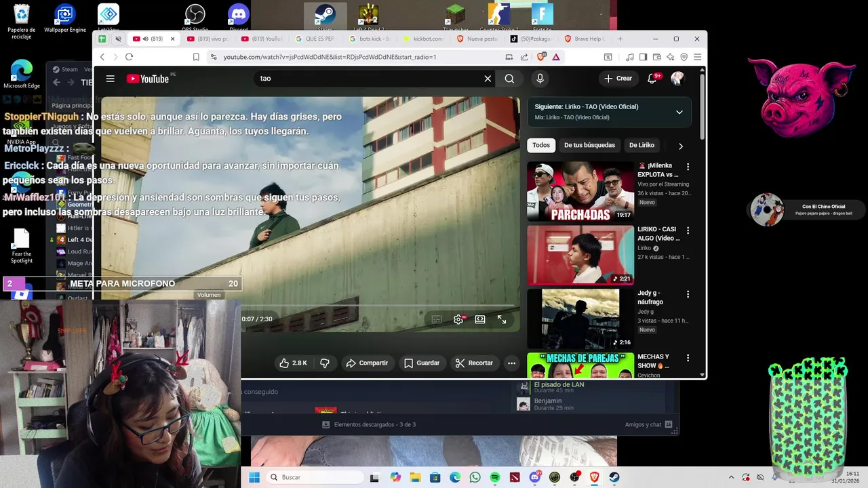Reload the page in Brave

click(x=129, y=57)
